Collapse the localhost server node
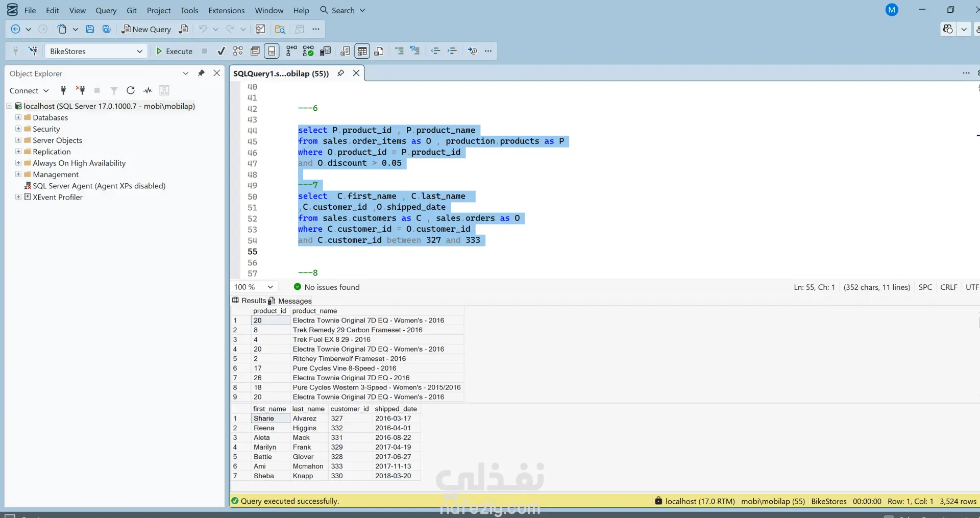Image resolution: width=980 pixels, height=518 pixels. point(9,106)
